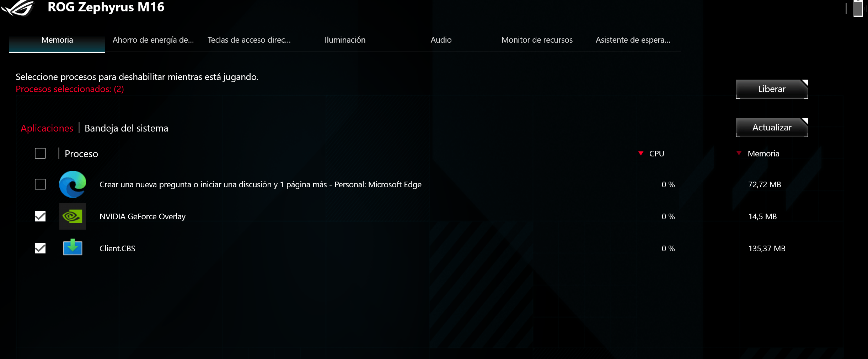Click the Microsoft Edge process icon
This screenshot has width=868, height=359.
[73, 184]
